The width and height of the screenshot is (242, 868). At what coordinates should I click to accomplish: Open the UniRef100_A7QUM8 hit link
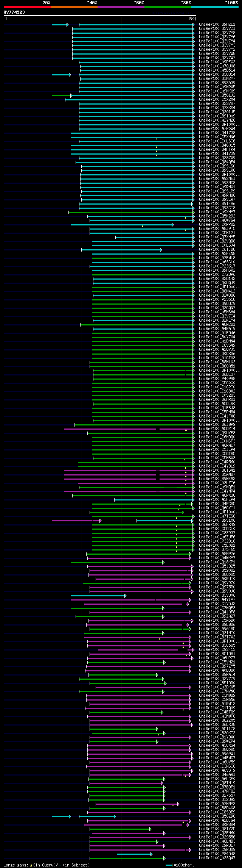point(217,66)
